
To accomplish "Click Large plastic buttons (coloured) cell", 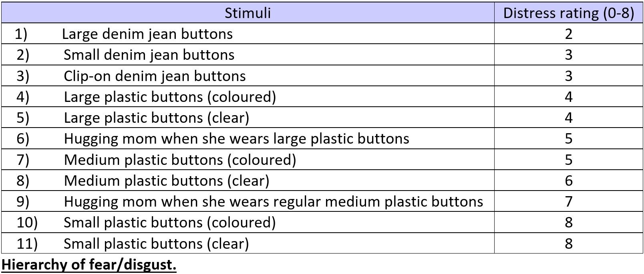I will [x=169, y=97].
